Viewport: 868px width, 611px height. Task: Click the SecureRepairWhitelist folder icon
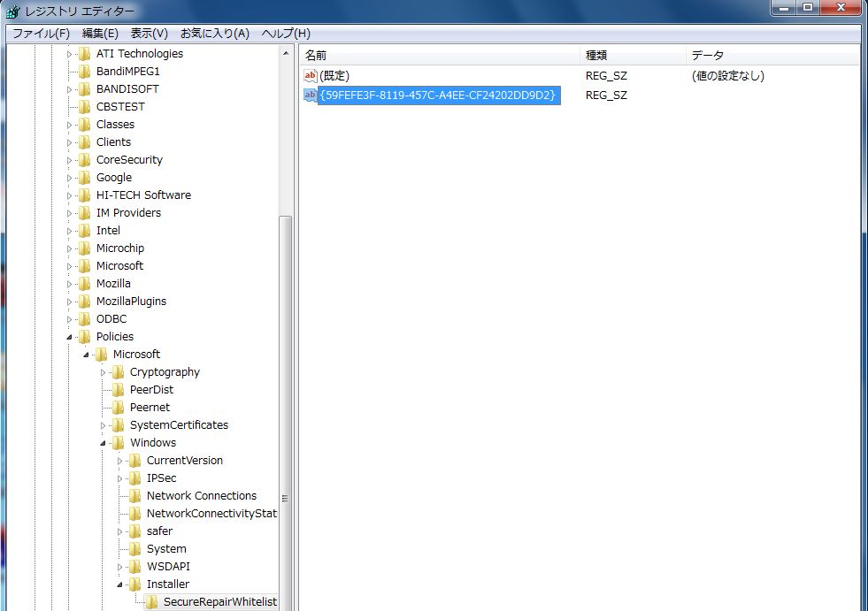(x=152, y=602)
